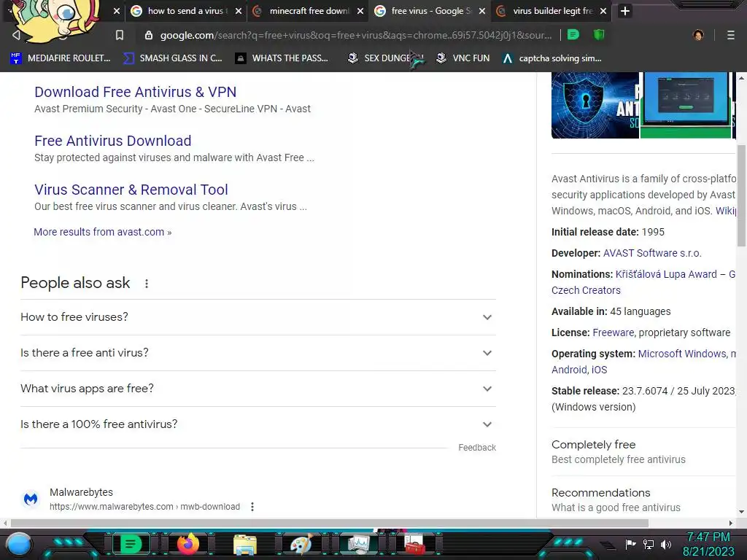
Task: Open the Paint app on taskbar
Action: pyautogui.click(x=301, y=544)
